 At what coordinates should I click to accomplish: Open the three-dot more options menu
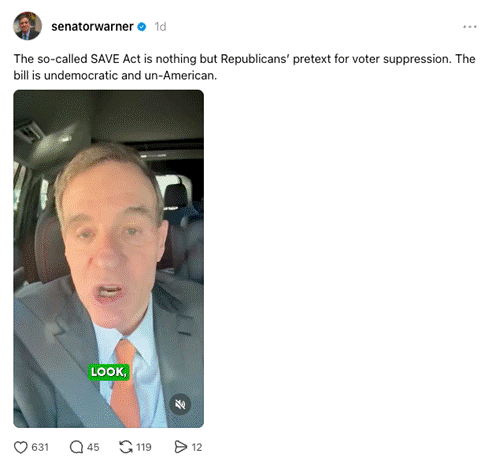[x=469, y=27]
